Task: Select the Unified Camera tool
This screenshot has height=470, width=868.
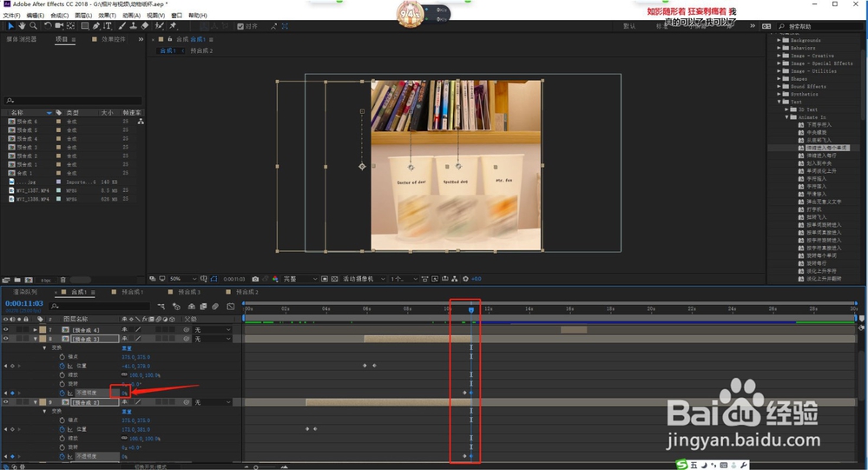Action: click(x=59, y=26)
